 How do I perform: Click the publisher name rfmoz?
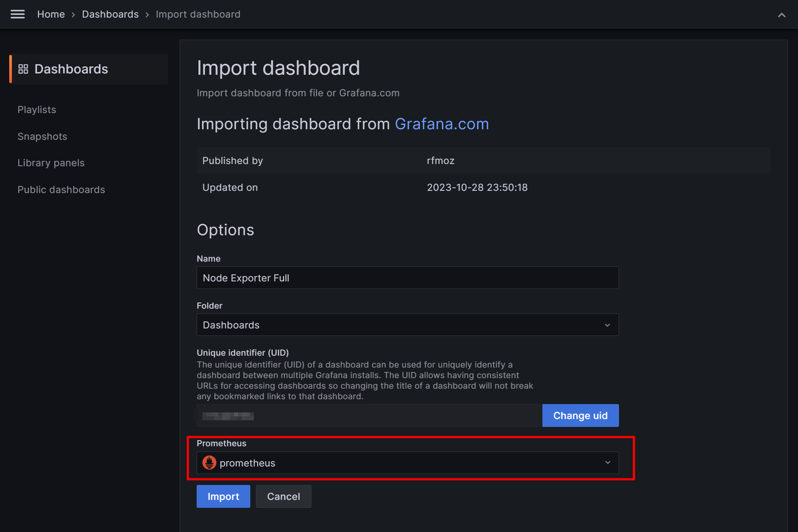[x=441, y=160]
